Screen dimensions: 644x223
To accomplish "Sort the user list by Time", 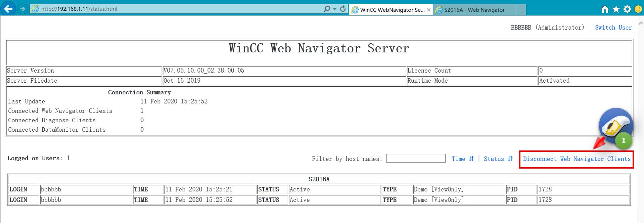I will click(458, 159).
